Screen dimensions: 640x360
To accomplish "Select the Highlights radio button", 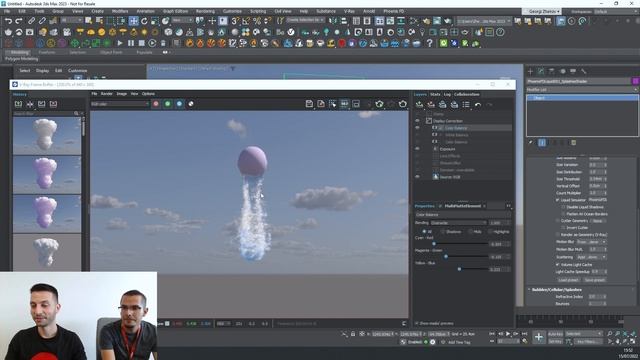I will 490,231.
